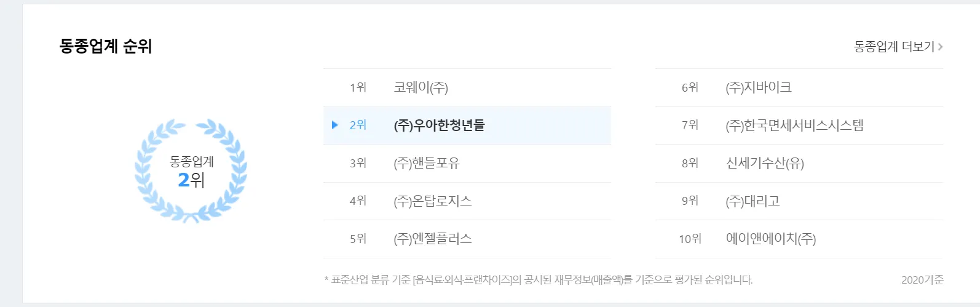980x307 pixels.
Task: Open (주)핸들포유 company entry
Action: [426, 163]
